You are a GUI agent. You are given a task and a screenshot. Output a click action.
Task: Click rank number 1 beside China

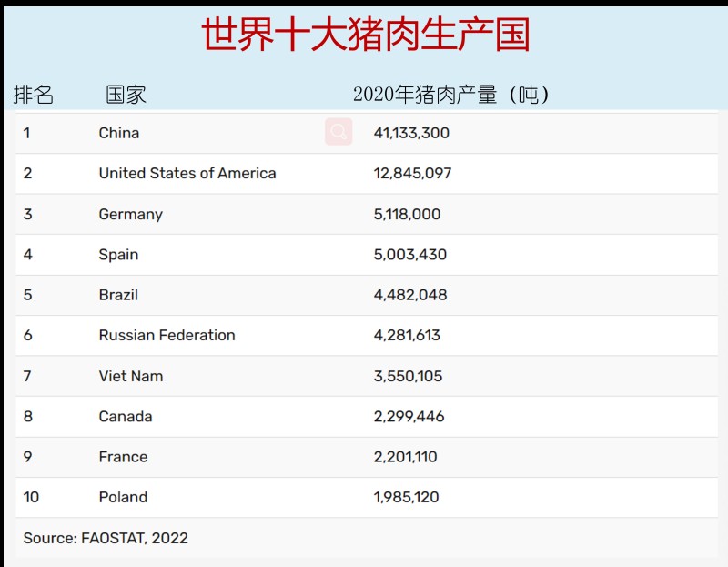point(27,133)
